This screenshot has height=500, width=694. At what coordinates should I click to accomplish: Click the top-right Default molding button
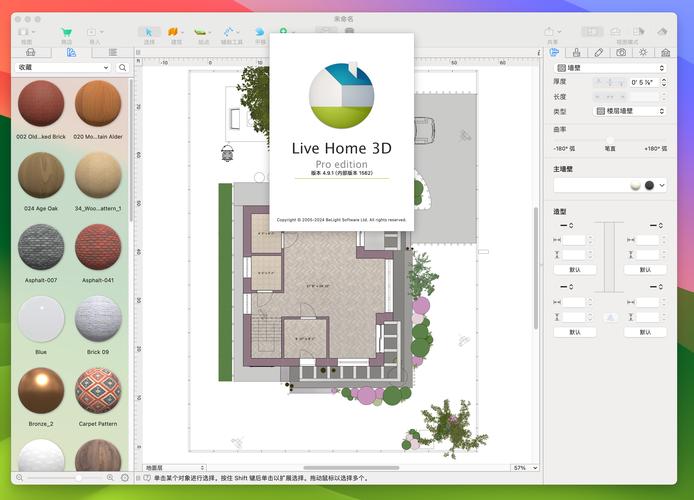click(x=645, y=269)
